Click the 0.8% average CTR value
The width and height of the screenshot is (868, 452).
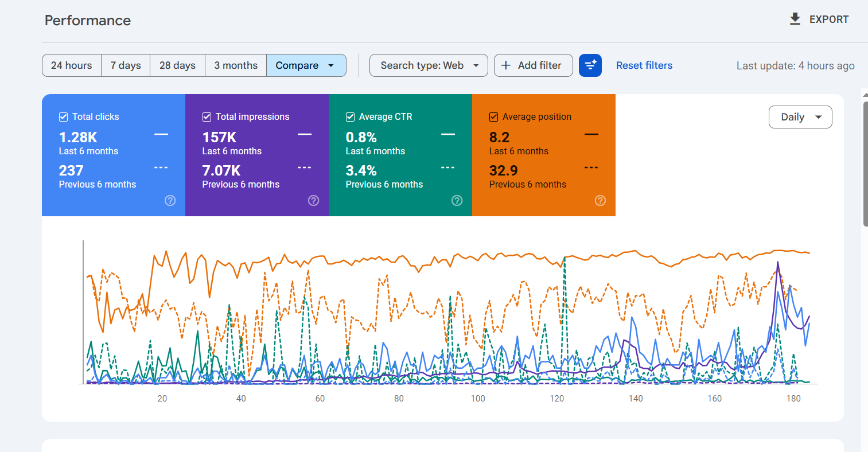[x=361, y=138]
